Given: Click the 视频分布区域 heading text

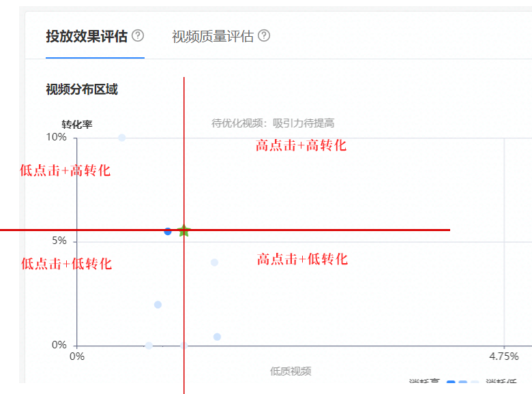Looking at the screenshot, I should pyautogui.click(x=82, y=89).
